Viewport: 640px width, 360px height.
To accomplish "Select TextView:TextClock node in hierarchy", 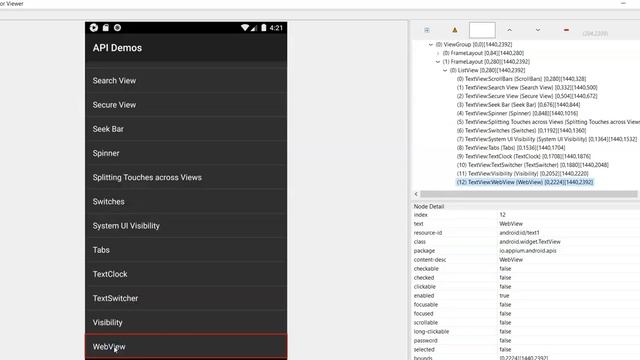I will point(524,156).
